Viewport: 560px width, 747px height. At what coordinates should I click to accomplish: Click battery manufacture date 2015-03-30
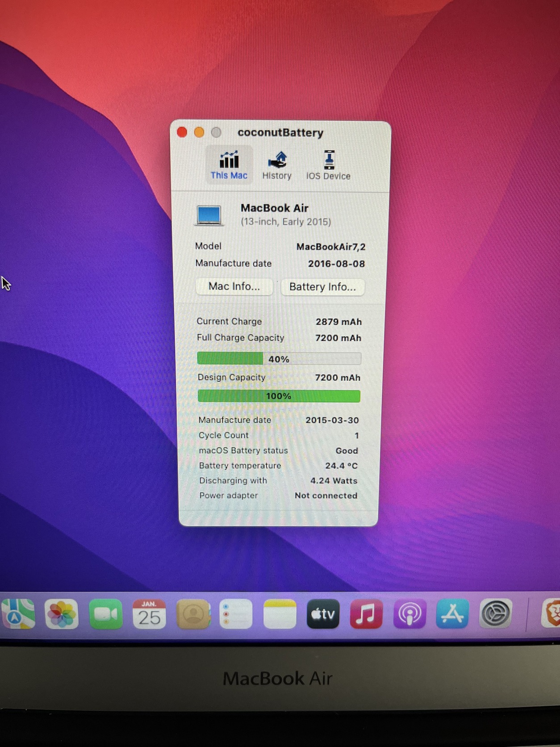click(332, 420)
